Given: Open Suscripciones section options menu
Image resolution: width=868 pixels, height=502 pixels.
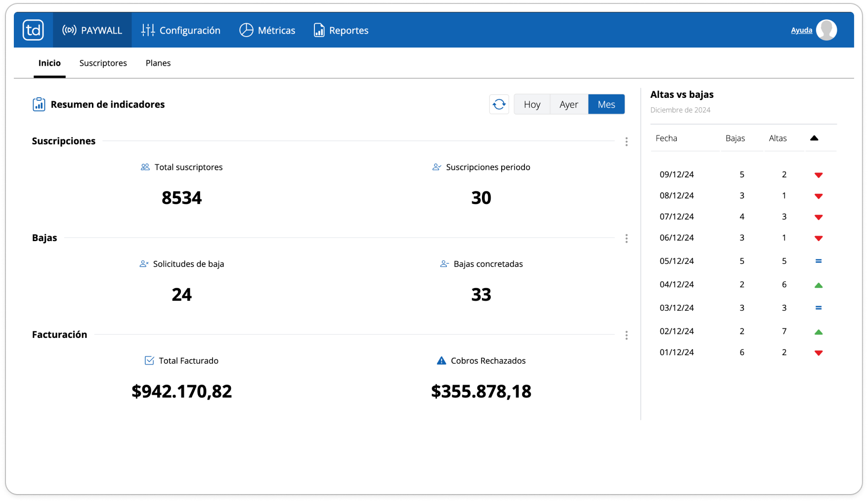Looking at the screenshot, I should (x=626, y=142).
